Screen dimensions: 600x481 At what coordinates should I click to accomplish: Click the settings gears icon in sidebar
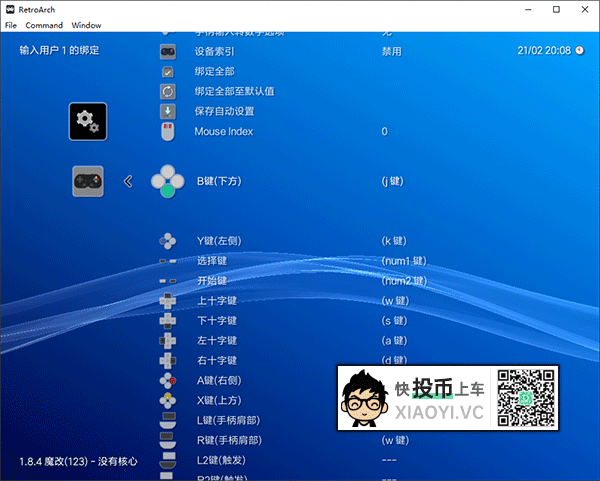pos(88,122)
